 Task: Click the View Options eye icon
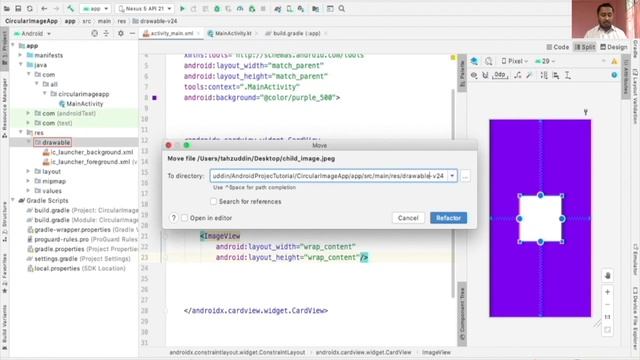474,75
